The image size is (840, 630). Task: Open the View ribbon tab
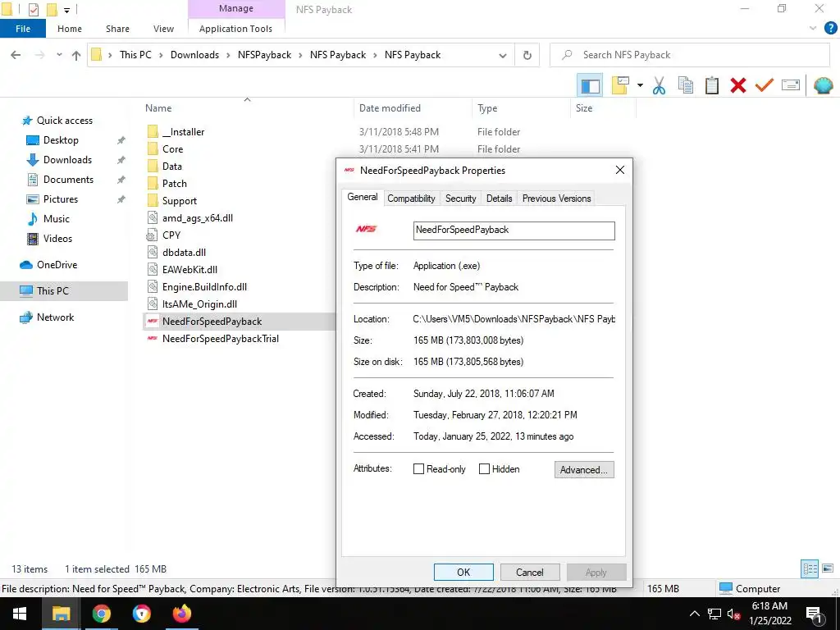(x=163, y=29)
